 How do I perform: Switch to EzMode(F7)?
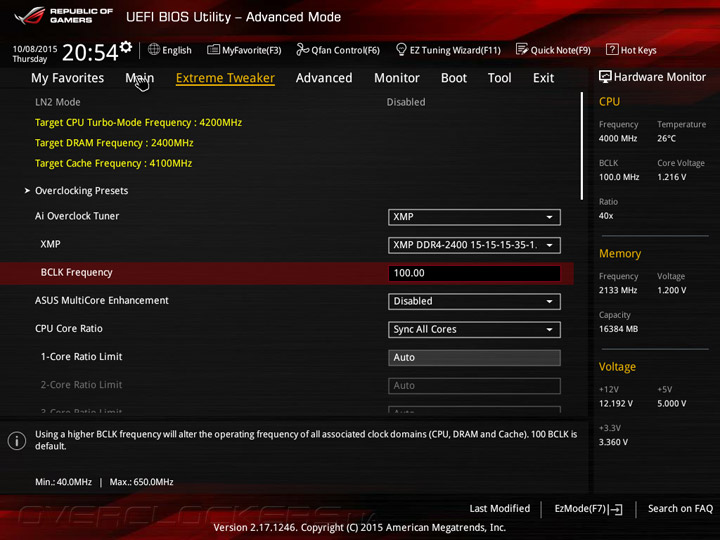tap(588, 509)
